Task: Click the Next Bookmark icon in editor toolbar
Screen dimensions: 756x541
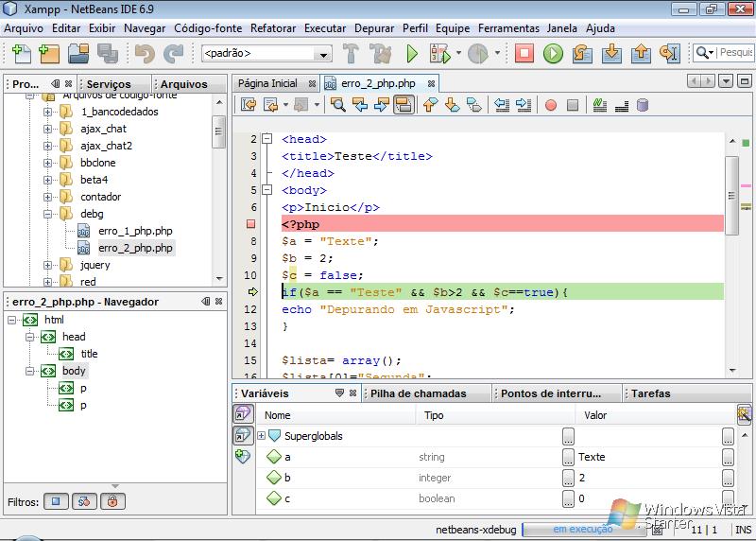Action: tap(453, 105)
